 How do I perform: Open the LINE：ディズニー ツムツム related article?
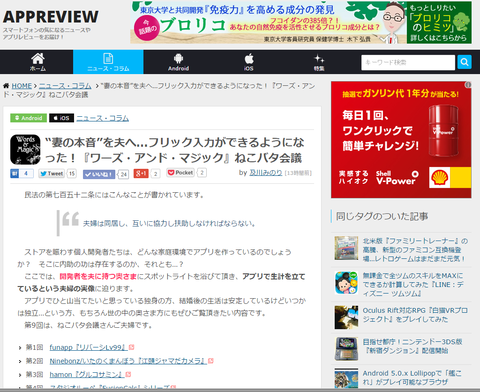coord(413,285)
